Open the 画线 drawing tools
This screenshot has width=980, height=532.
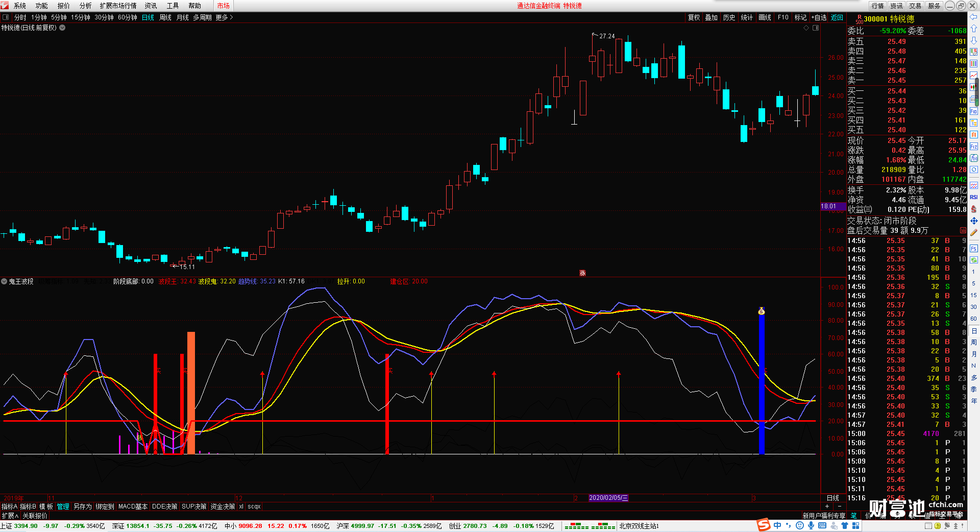click(x=765, y=17)
